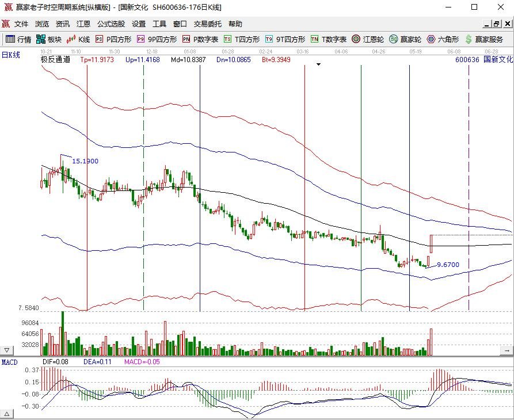This screenshot has width=514, height=420.
Task: Click the small black marker triangle atop chart
Action: (318, 64)
